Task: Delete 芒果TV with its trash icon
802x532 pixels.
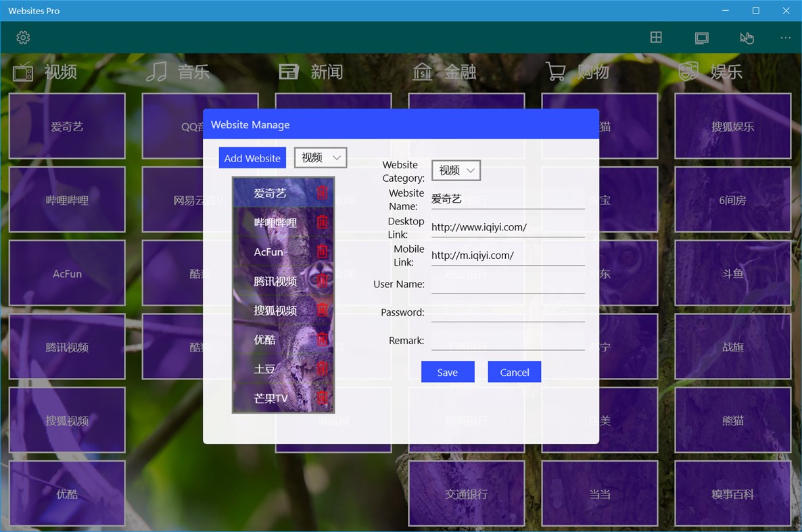Action: coord(323,397)
